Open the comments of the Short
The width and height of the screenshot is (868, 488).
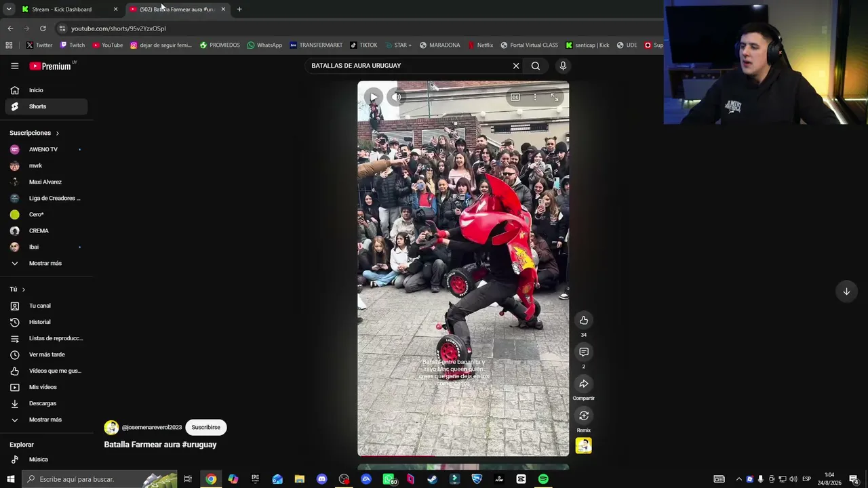coord(584,352)
